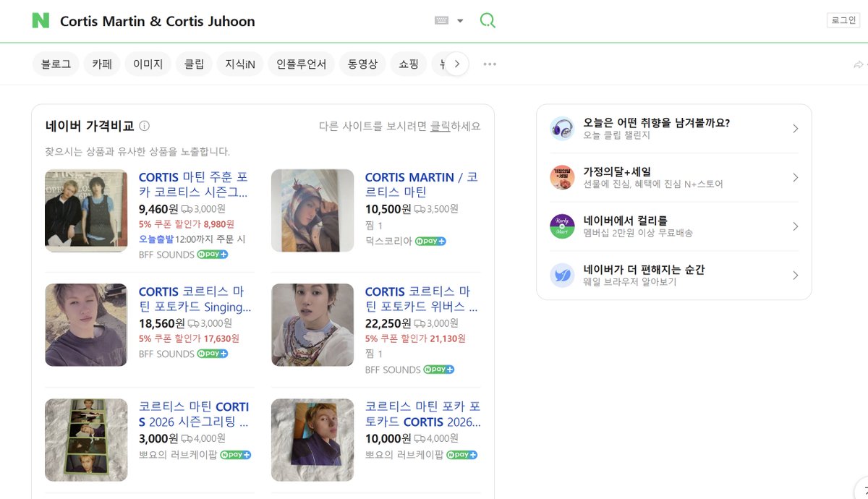Expand the keyboard input dropdown arrow
This screenshot has height=499, width=868.
pyautogui.click(x=460, y=21)
